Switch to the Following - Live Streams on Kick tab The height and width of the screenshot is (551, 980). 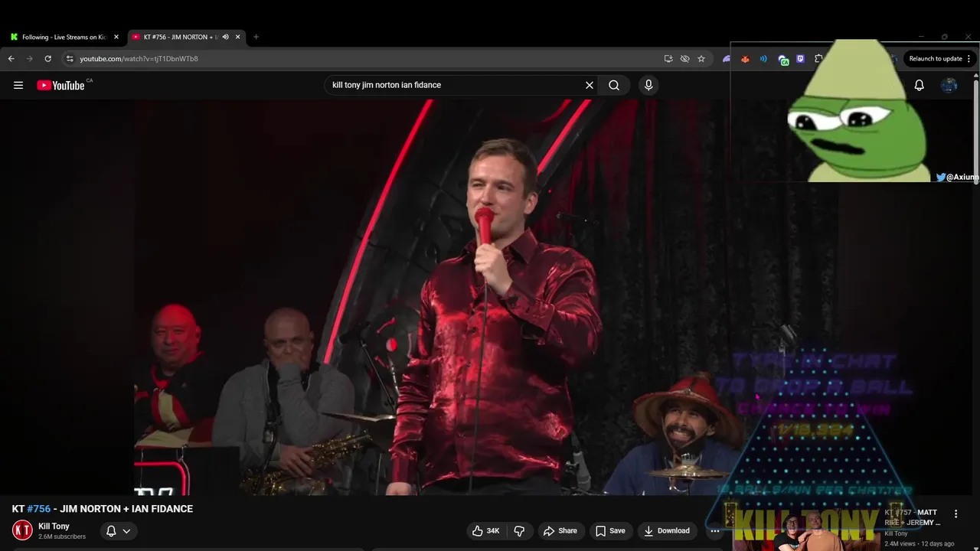(x=64, y=37)
